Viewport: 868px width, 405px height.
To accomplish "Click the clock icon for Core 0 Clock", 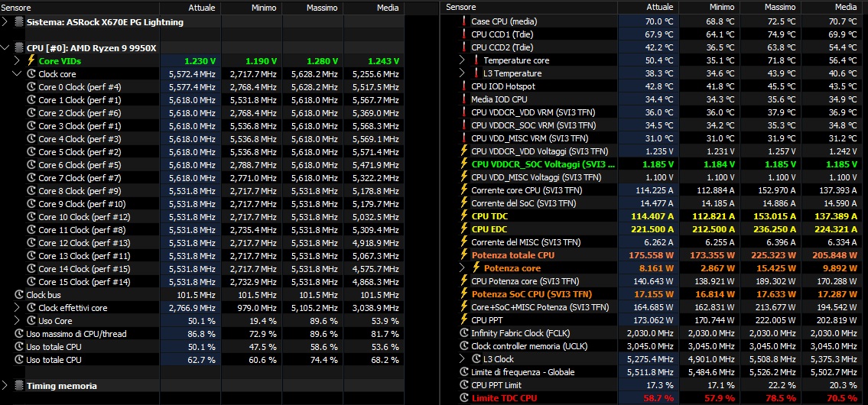I will (31, 87).
